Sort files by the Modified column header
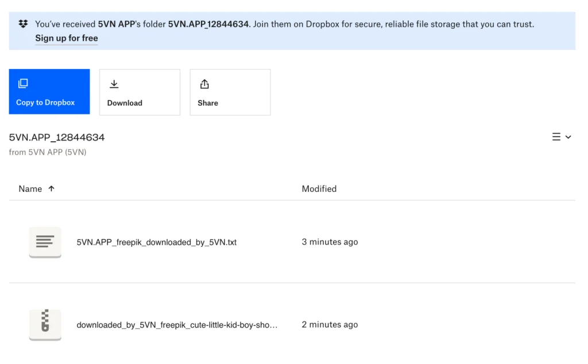The image size is (588, 364). (319, 189)
